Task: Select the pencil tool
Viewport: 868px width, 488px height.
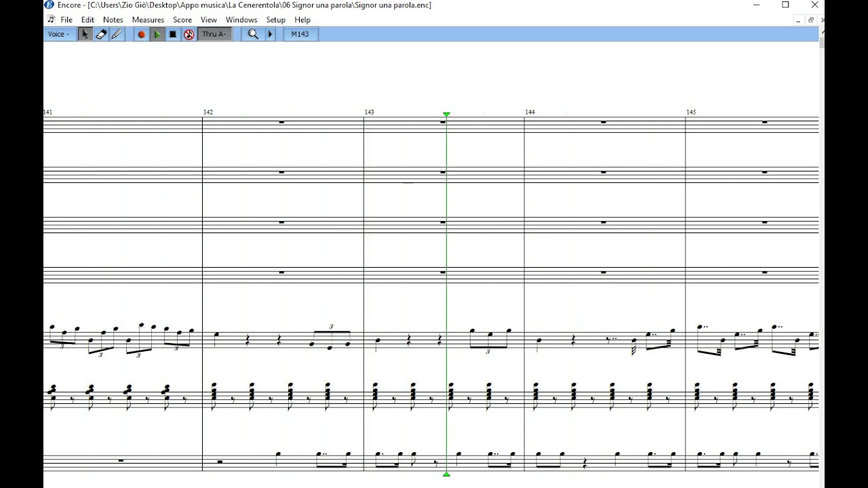Action: tap(117, 34)
